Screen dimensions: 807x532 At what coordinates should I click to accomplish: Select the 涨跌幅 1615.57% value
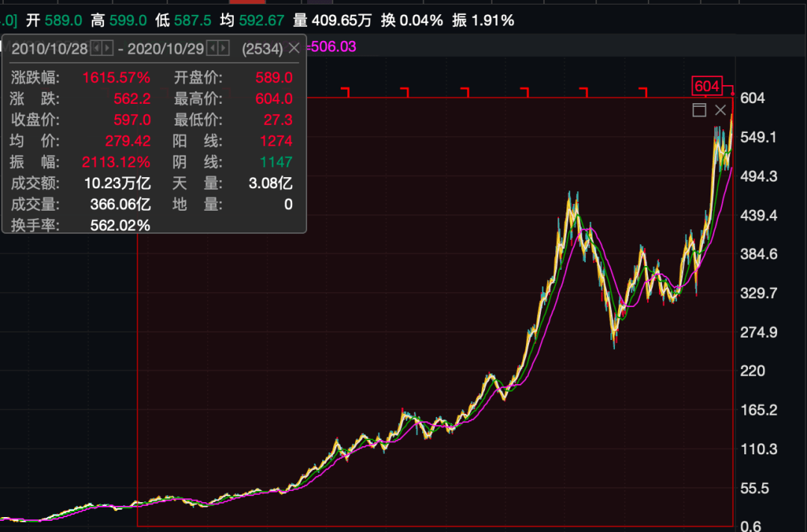[x=117, y=78]
